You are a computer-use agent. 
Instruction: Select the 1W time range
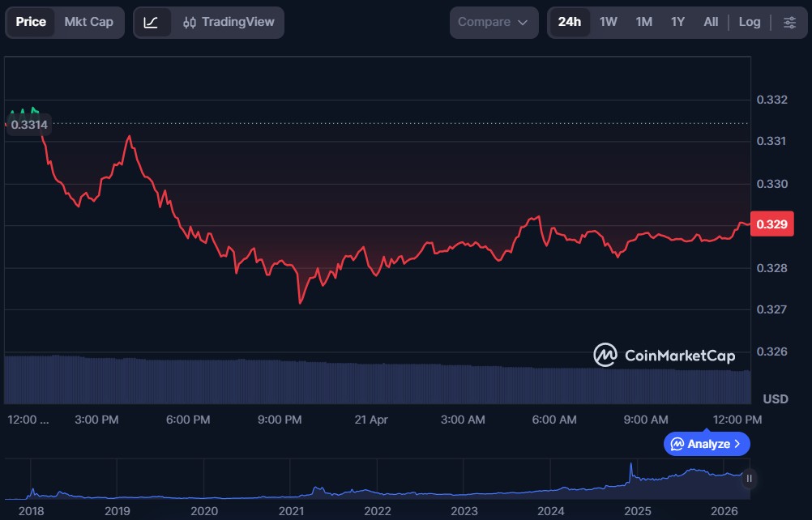608,22
